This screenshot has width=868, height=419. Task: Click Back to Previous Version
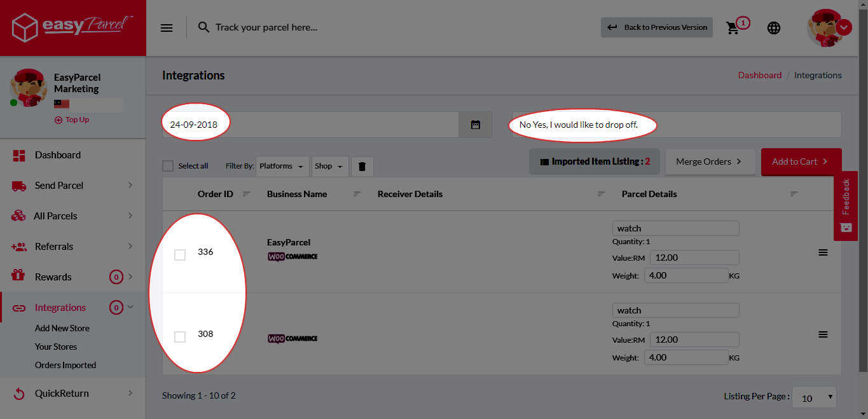pyautogui.click(x=656, y=27)
